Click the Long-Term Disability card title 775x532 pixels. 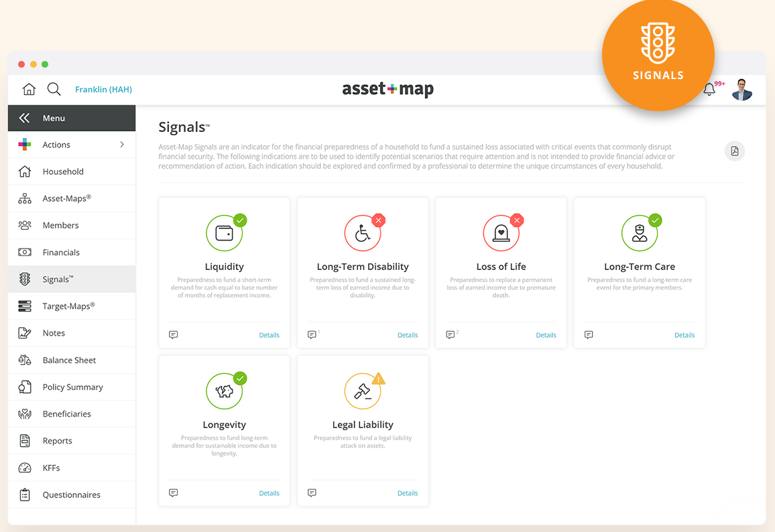tap(363, 267)
